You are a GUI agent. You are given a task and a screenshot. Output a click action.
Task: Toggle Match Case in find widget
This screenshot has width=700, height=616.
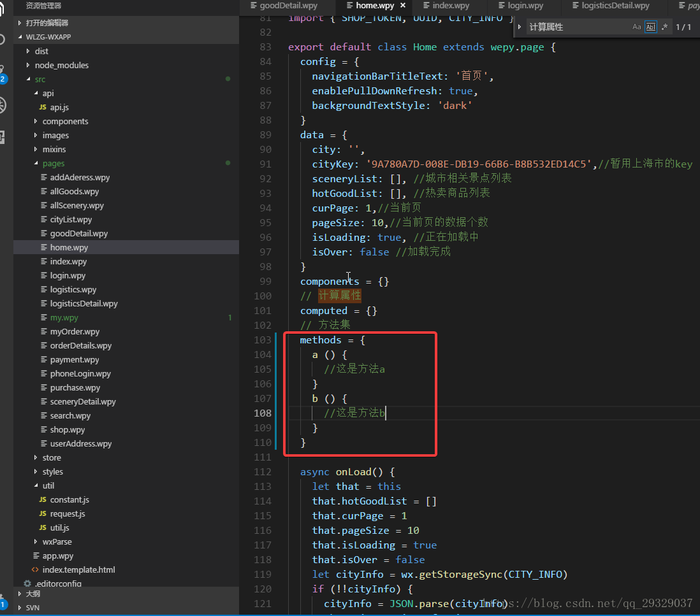(637, 27)
